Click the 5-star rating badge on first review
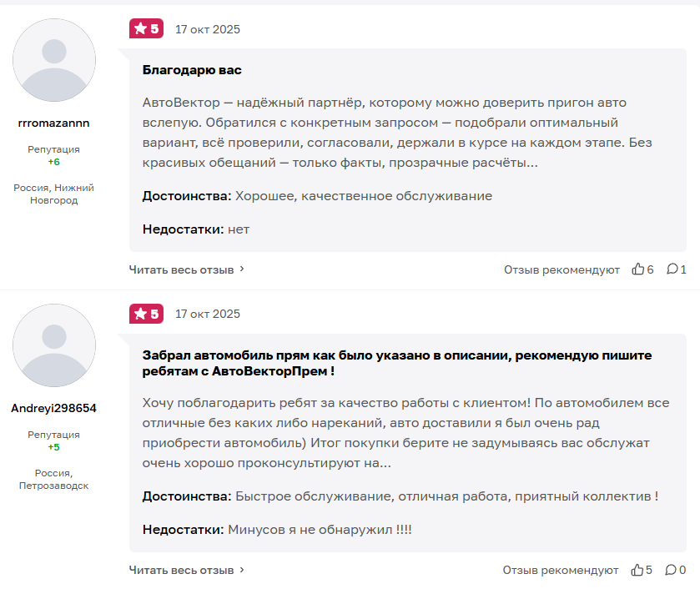This screenshot has width=700, height=589. tap(146, 29)
